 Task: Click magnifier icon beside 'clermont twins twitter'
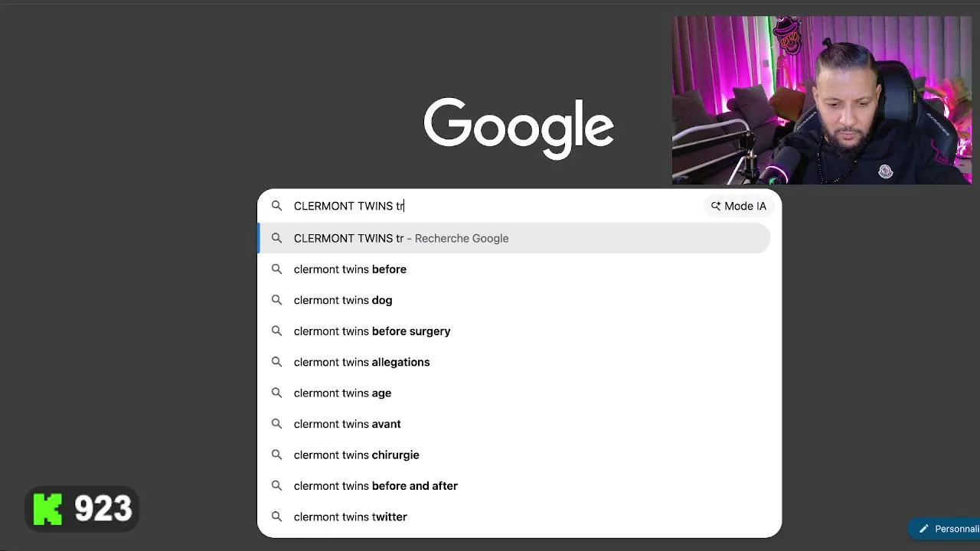[277, 517]
